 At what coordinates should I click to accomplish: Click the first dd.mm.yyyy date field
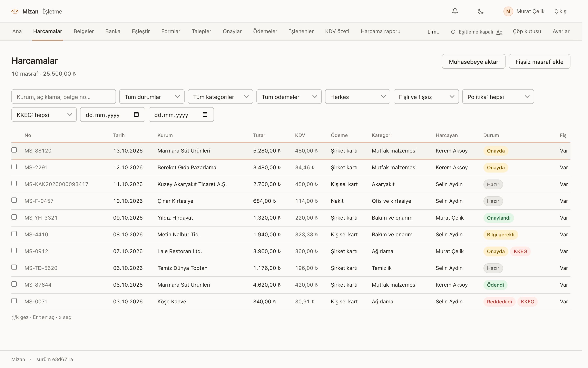[x=112, y=115]
